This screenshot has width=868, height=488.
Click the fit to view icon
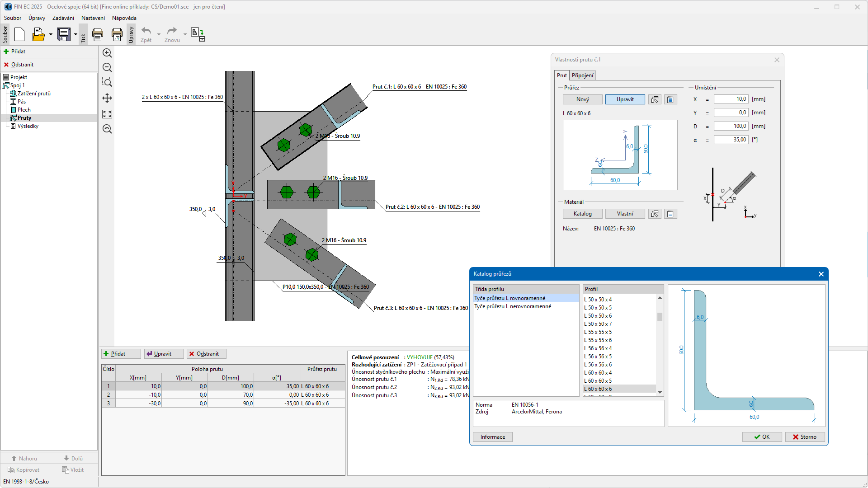coord(107,114)
